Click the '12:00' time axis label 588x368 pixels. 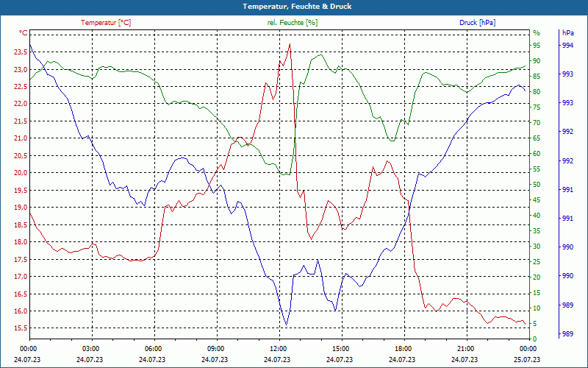277,349
